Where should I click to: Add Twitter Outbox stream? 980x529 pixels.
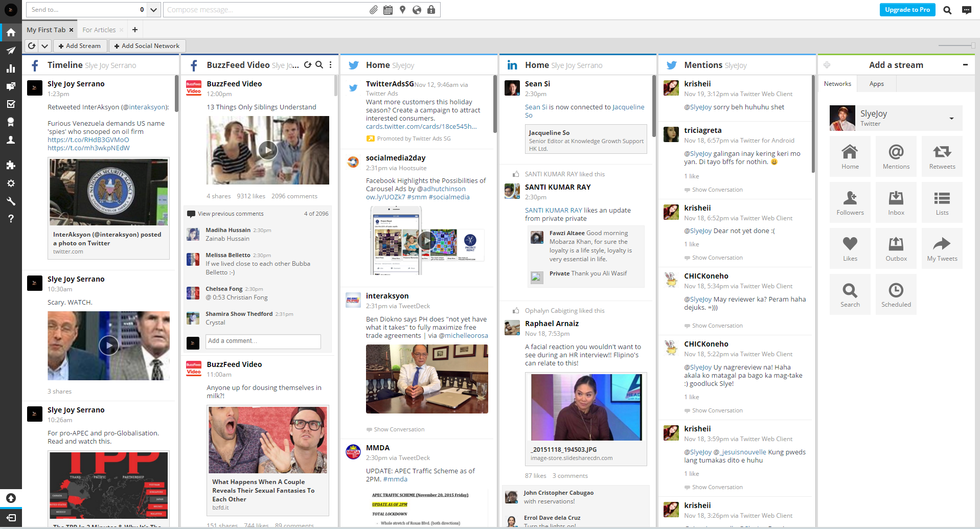click(896, 248)
